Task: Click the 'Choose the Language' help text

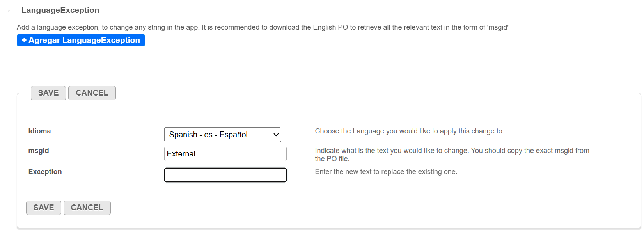Action: click(410, 131)
